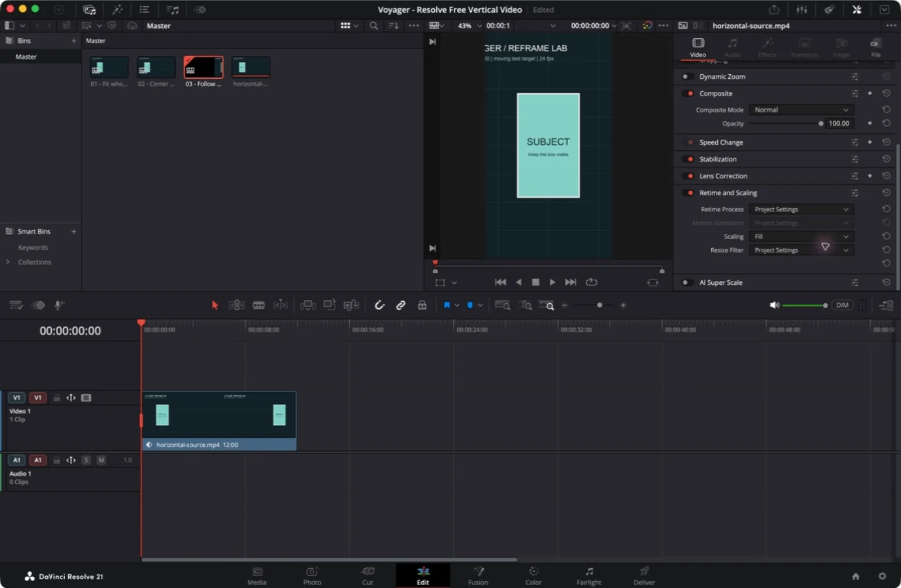Click the Replace Clip icon
The width and height of the screenshot is (901, 588).
pos(351,305)
